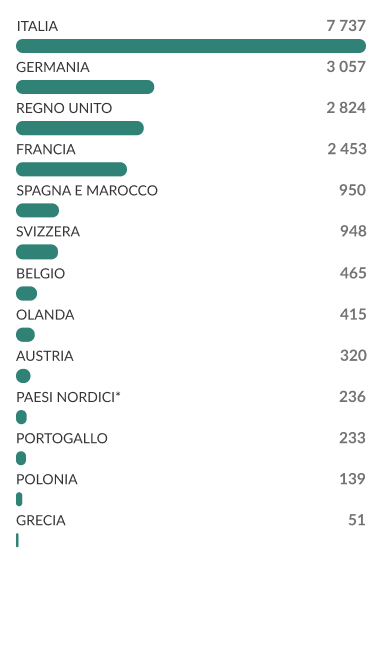Click the REGNO UNITO bar

(x=80, y=128)
